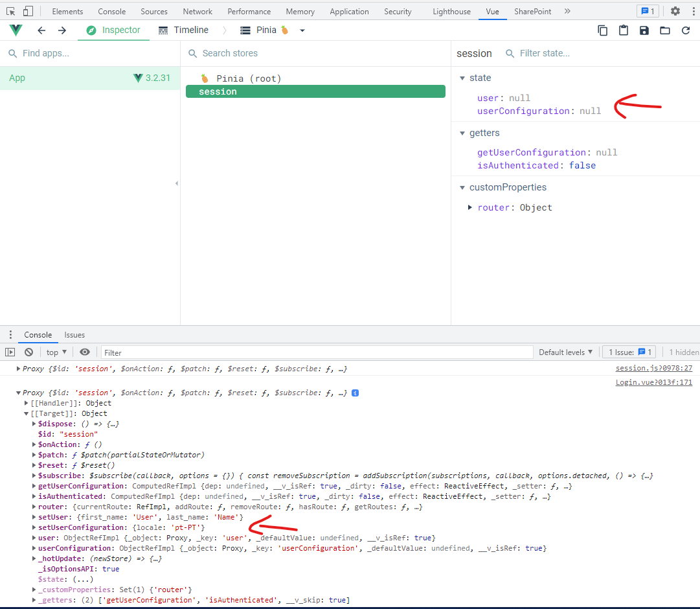
Task: Show the console sidebar icon
Action: point(10,352)
